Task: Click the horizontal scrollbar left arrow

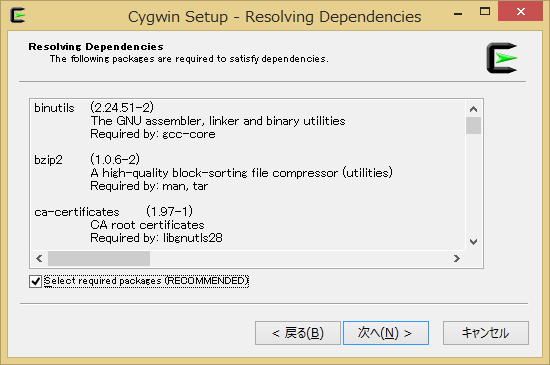Action: tap(39, 258)
